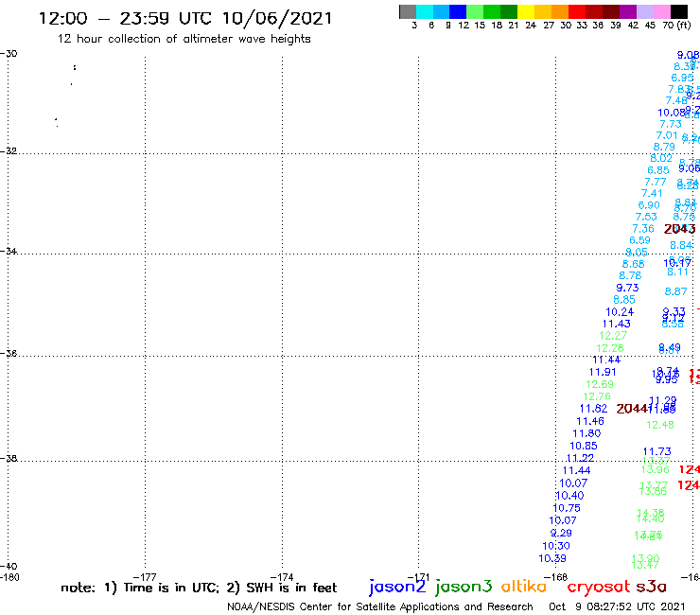Click green wave height value '12.48'
Viewport: 700px width, 615px height.
tap(660, 425)
